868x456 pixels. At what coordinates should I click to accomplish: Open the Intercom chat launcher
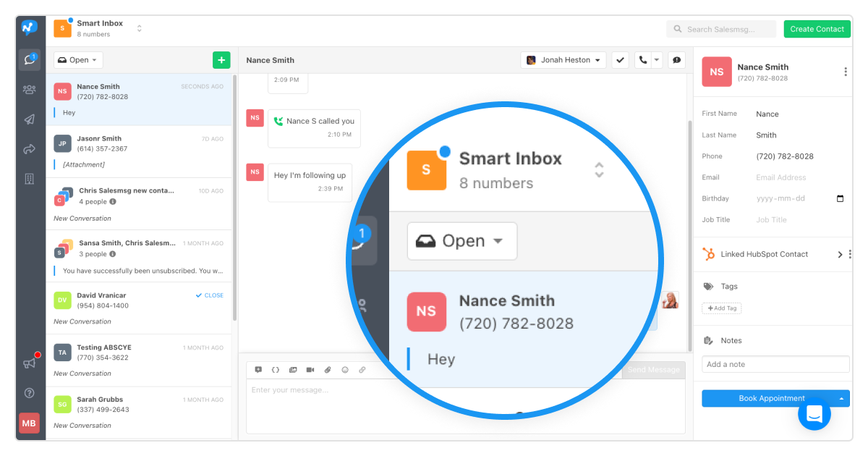click(814, 414)
